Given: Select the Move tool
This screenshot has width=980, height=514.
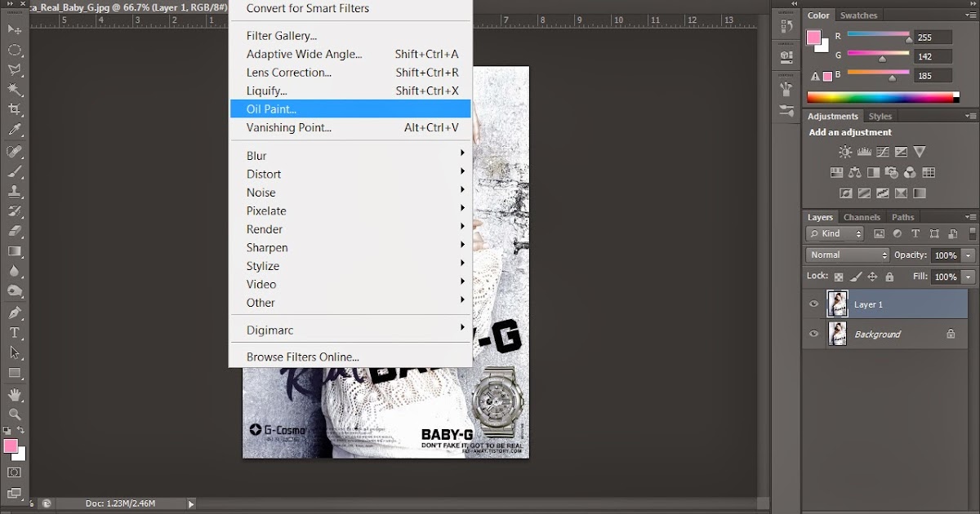Looking at the screenshot, I should pos(15,29).
